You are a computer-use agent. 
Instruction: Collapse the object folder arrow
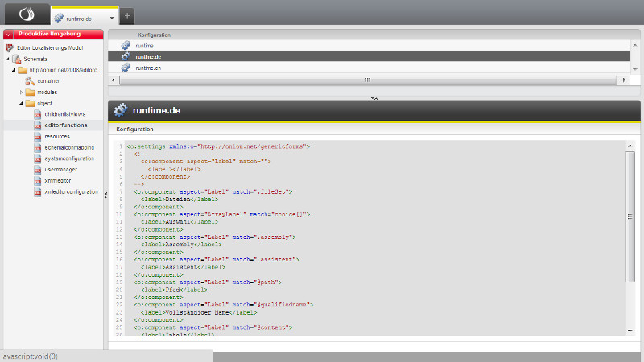(22, 104)
